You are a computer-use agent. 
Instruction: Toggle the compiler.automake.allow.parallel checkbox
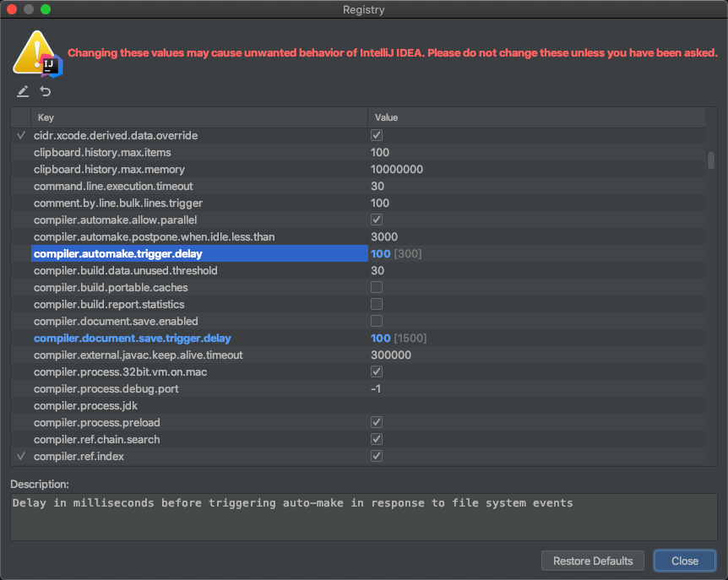(x=377, y=220)
